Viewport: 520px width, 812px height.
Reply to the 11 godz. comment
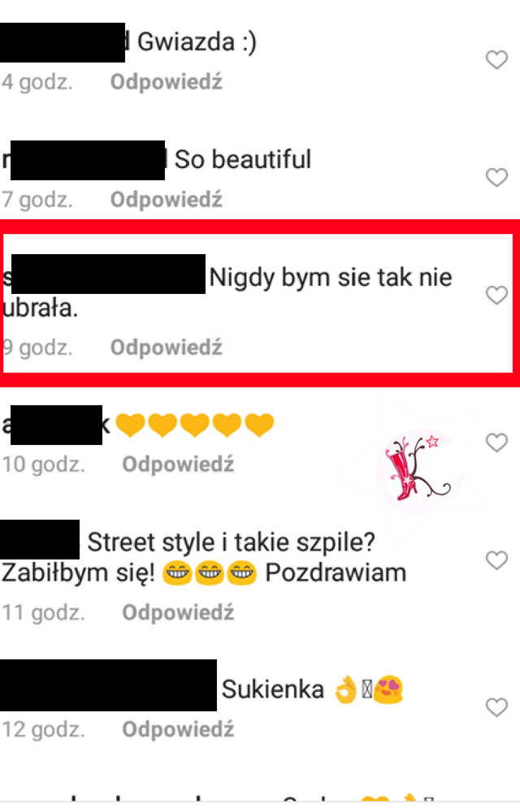178,612
